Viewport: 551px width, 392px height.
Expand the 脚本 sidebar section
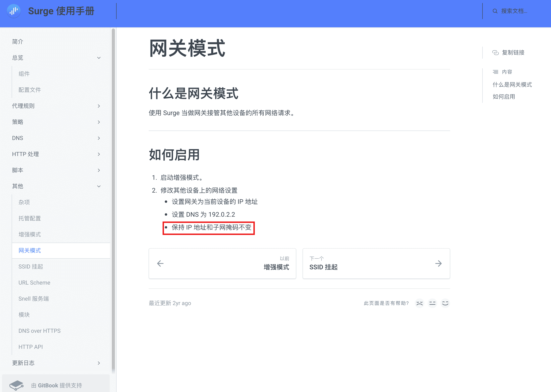click(x=99, y=170)
